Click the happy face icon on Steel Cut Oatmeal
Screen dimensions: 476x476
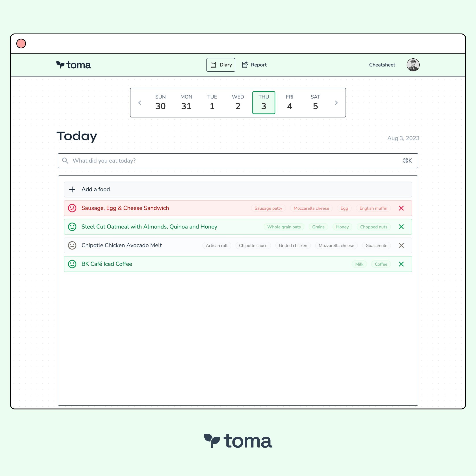pos(72,227)
